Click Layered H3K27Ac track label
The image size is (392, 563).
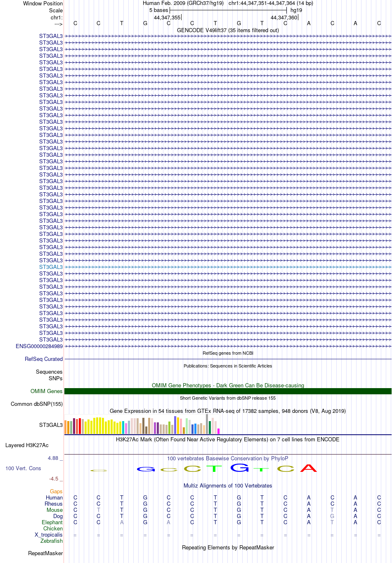coord(27,445)
